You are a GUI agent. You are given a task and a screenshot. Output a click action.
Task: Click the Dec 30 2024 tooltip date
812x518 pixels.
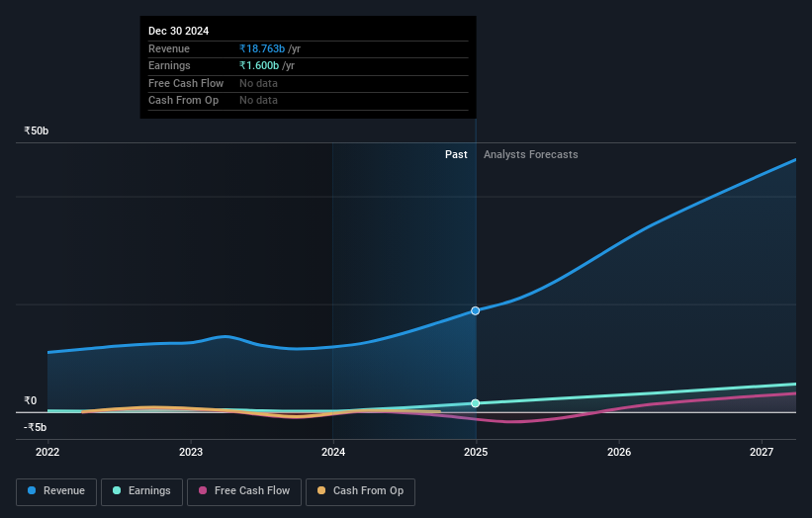click(179, 31)
